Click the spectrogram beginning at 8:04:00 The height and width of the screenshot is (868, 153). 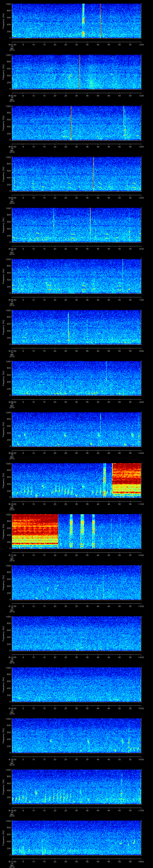[x=76, y=174]
